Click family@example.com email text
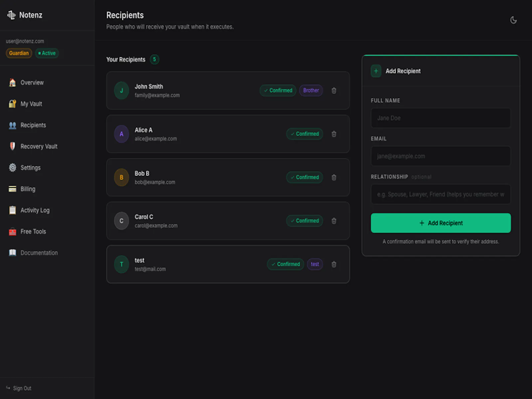532x399 pixels. pyautogui.click(x=157, y=95)
